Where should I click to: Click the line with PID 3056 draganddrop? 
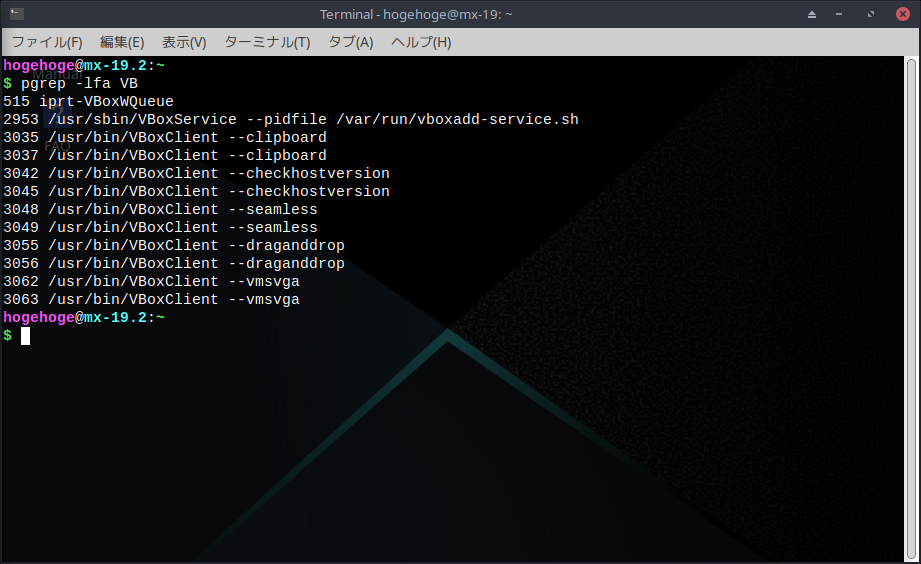[x=174, y=263]
